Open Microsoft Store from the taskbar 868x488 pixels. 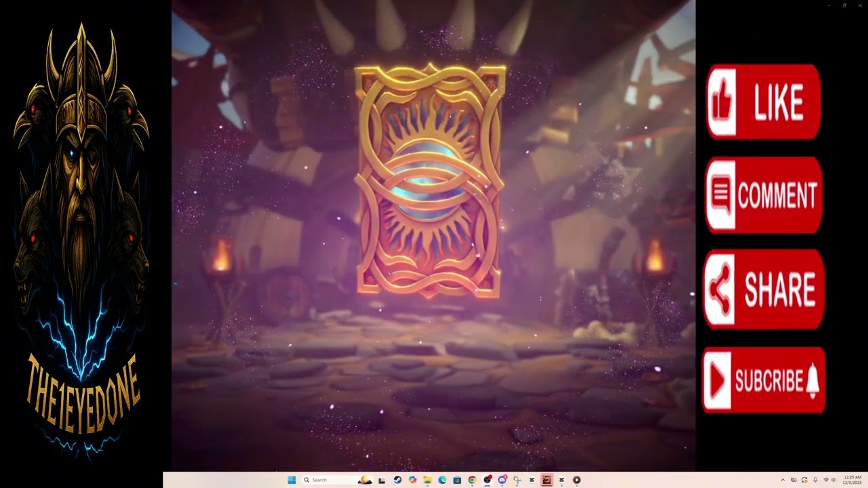(x=457, y=481)
